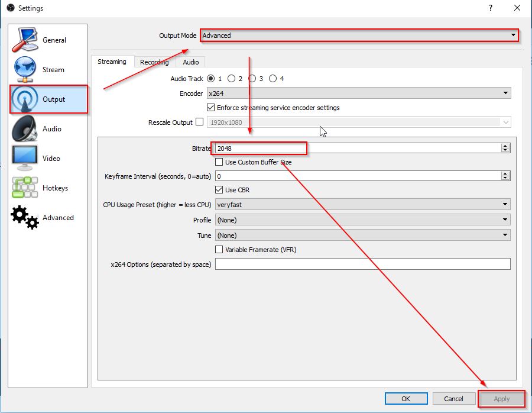Image resolution: width=532 pixels, height=413 pixels.
Task: Select audio track 3 radio button
Action: 252,79
